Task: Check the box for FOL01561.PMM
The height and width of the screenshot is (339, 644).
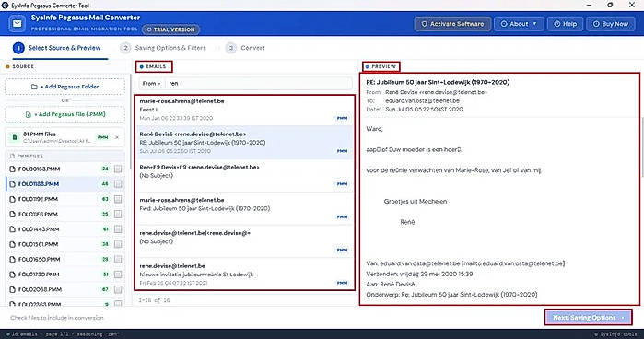Action: (118, 244)
